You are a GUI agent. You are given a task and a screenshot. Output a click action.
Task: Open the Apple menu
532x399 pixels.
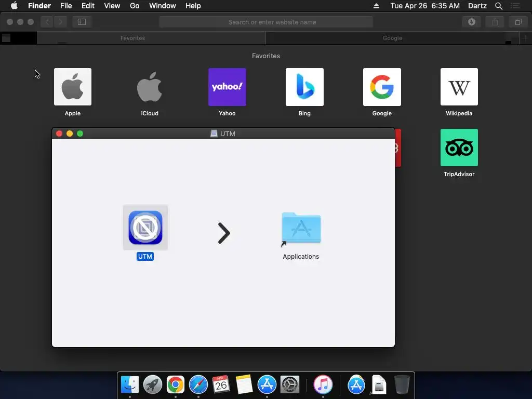click(14, 6)
